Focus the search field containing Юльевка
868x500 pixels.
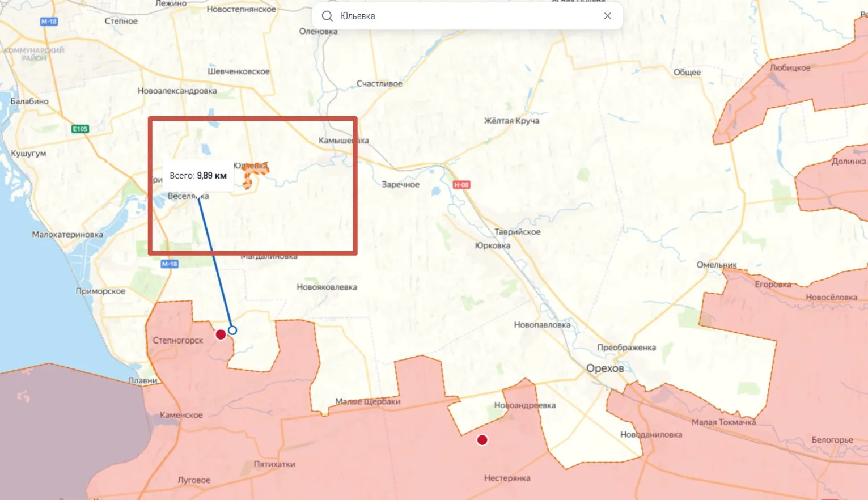468,16
